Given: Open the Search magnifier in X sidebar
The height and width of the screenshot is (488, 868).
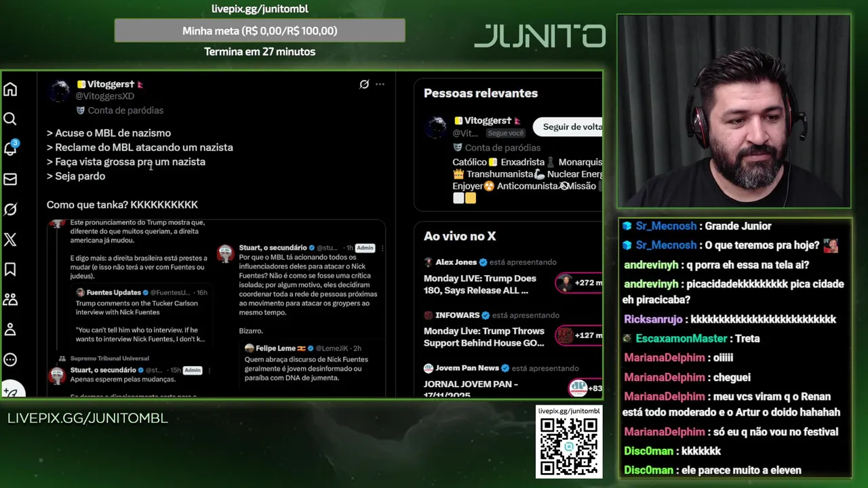Looking at the screenshot, I should tap(10, 119).
